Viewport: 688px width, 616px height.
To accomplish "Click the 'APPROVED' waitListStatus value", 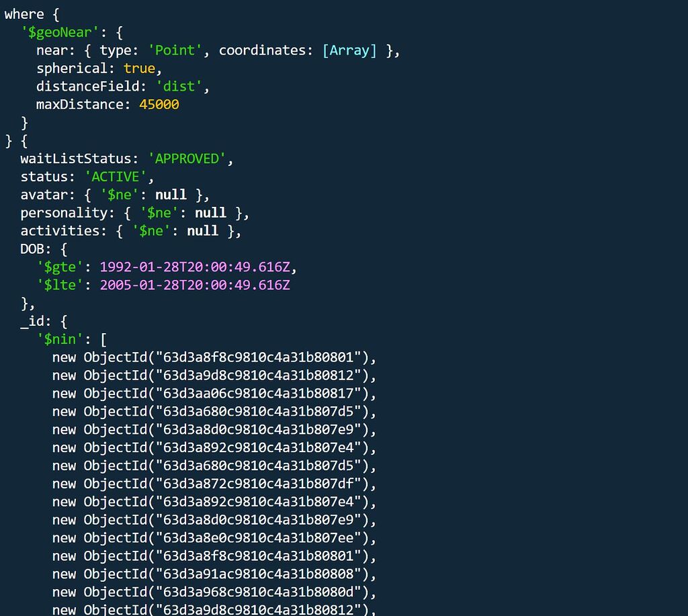I will 187,159.
